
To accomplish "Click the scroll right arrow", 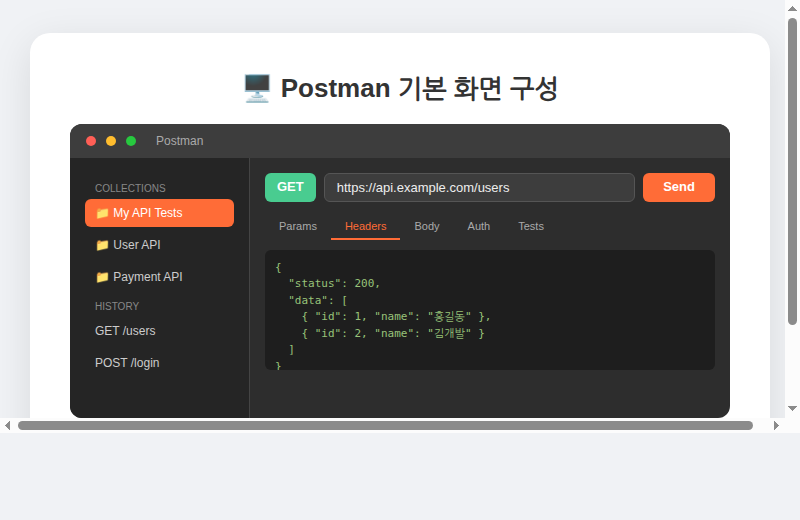I will (776, 425).
